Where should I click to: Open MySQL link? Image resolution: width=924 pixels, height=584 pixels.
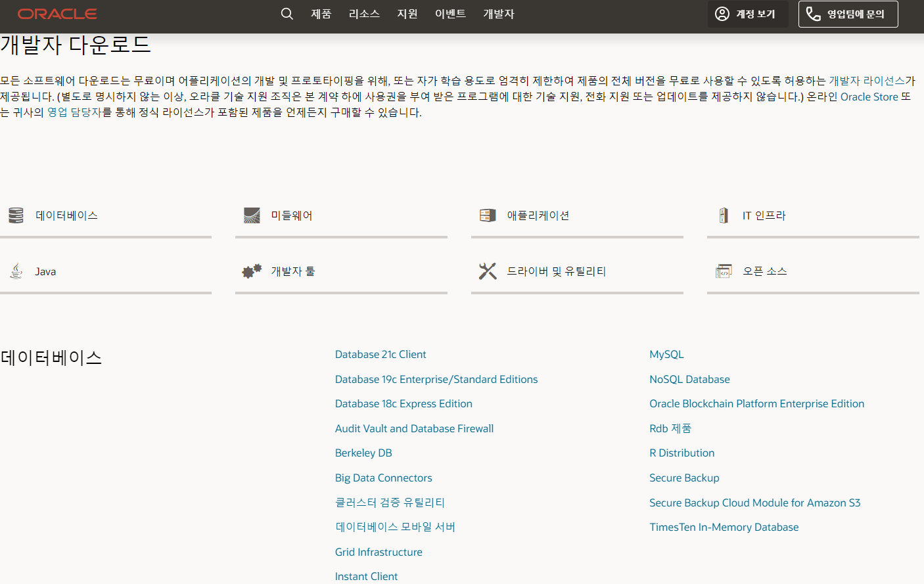point(666,354)
